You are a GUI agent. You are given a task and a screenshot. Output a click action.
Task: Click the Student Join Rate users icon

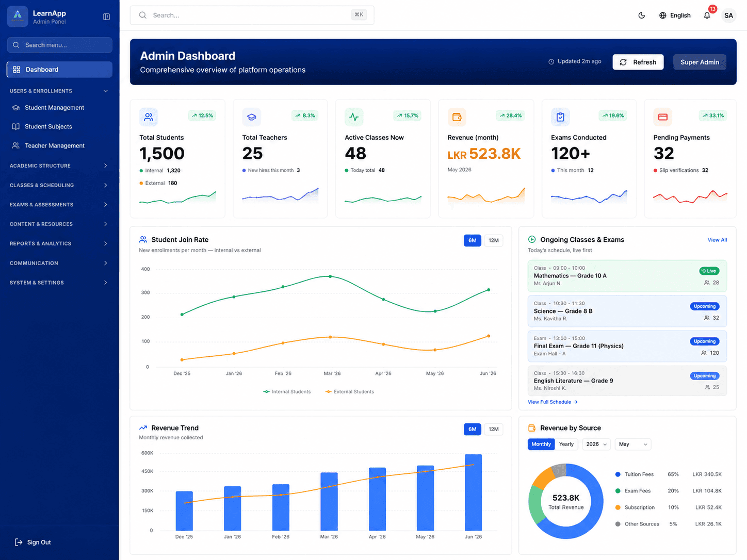[143, 240]
